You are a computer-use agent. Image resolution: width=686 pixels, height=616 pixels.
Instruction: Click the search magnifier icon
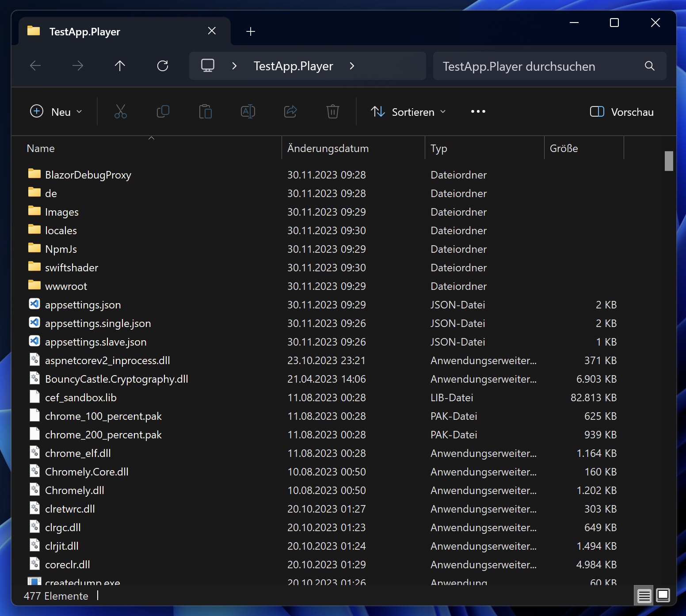(x=650, y=66)
